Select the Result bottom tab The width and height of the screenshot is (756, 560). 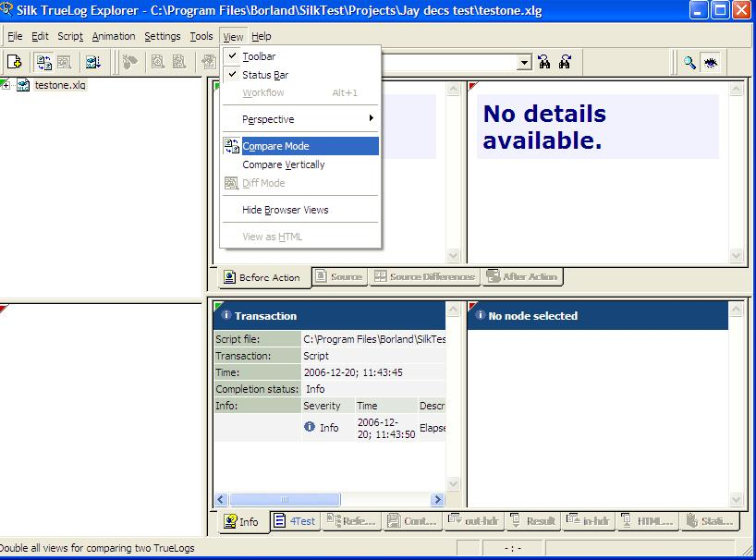533,521
